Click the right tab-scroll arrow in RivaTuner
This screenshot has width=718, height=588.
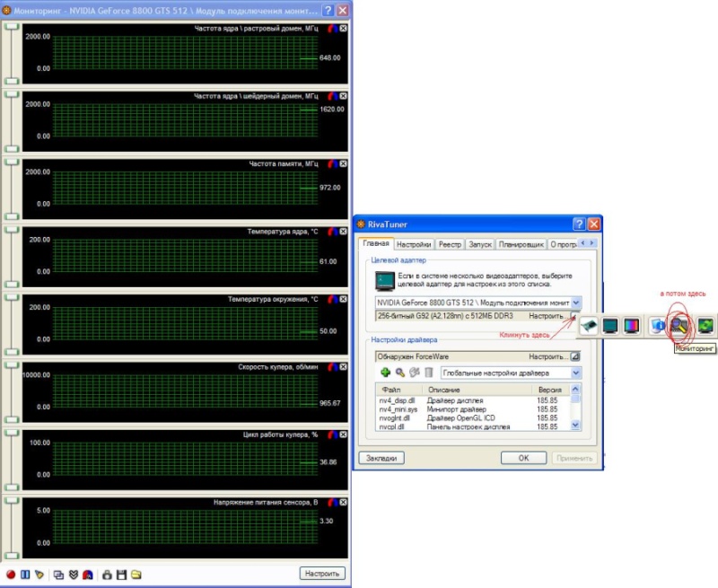(x=592, y=243)
